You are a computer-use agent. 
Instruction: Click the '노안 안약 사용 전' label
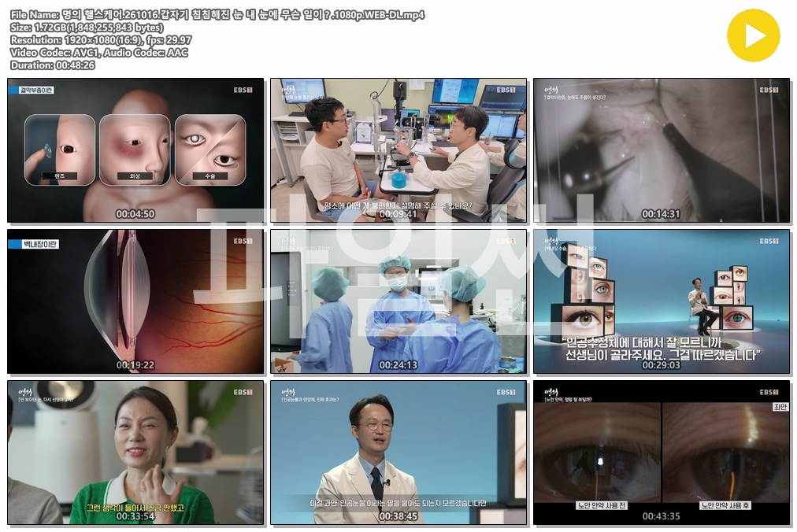pos(602,505)
